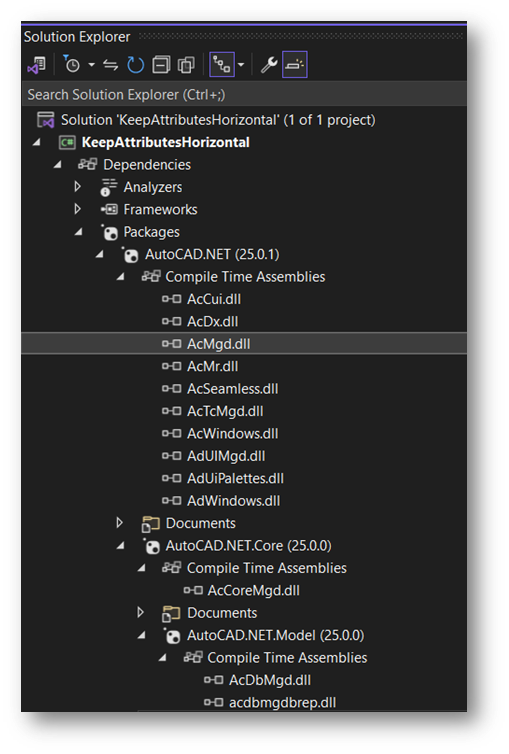
Task: Click the AcMgd.dll reference icon
Action: pos(172,344)
